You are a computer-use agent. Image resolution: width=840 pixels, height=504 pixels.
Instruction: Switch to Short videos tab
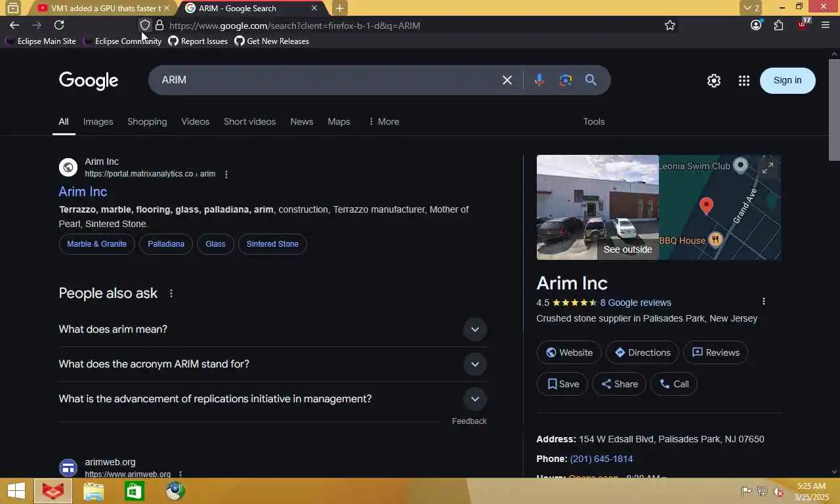(249, 121)
